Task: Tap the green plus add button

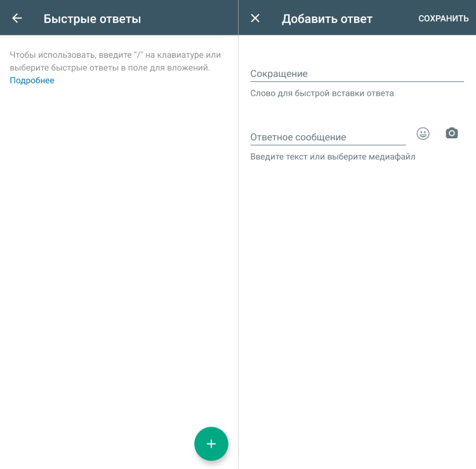Action: click(x=211, y=444)
